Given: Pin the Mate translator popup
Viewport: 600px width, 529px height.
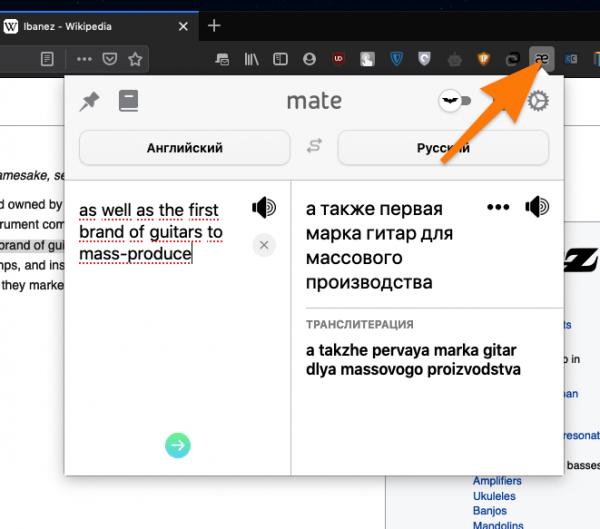Looking at the screenshot, I should coord(90,101).
